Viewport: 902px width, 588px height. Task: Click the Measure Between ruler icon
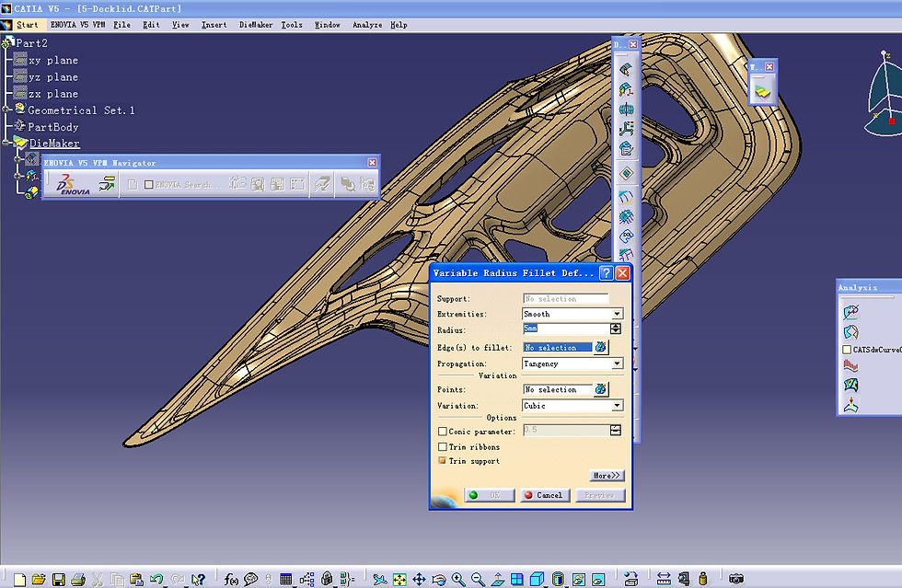(x=664, y=579)
